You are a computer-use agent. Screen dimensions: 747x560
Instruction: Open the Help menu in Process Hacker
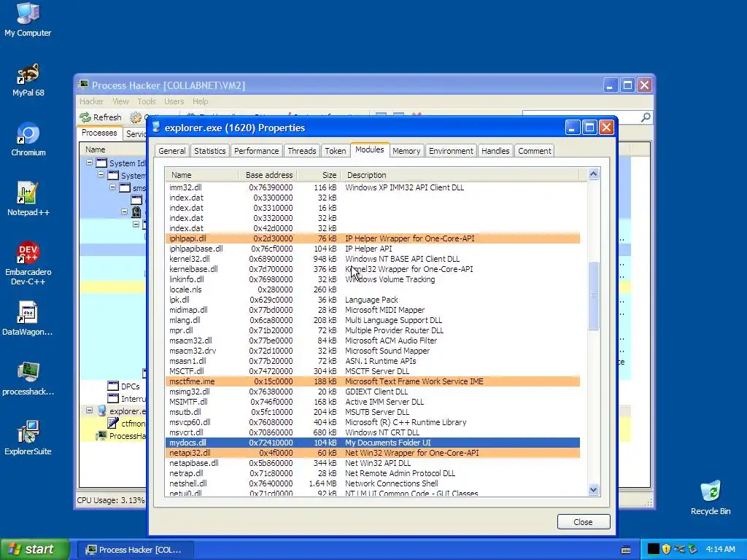[x=200, y=101]
